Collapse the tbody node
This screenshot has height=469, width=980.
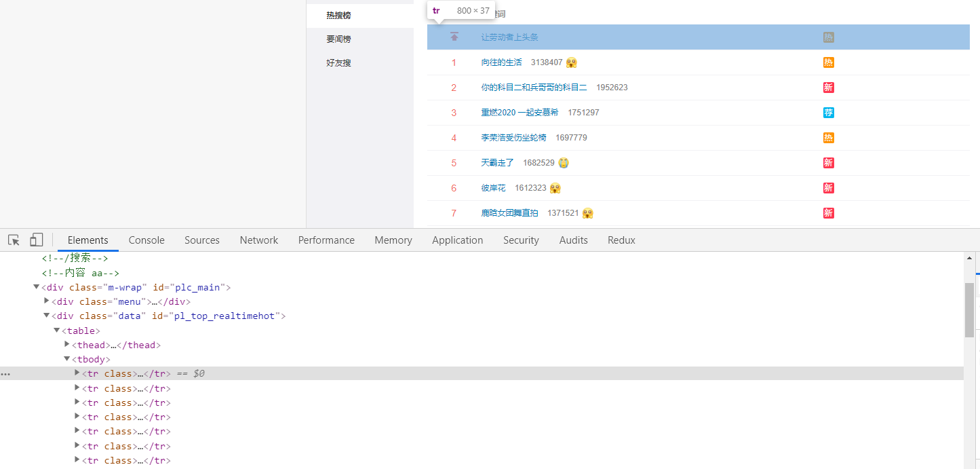(x=67, y=359)
